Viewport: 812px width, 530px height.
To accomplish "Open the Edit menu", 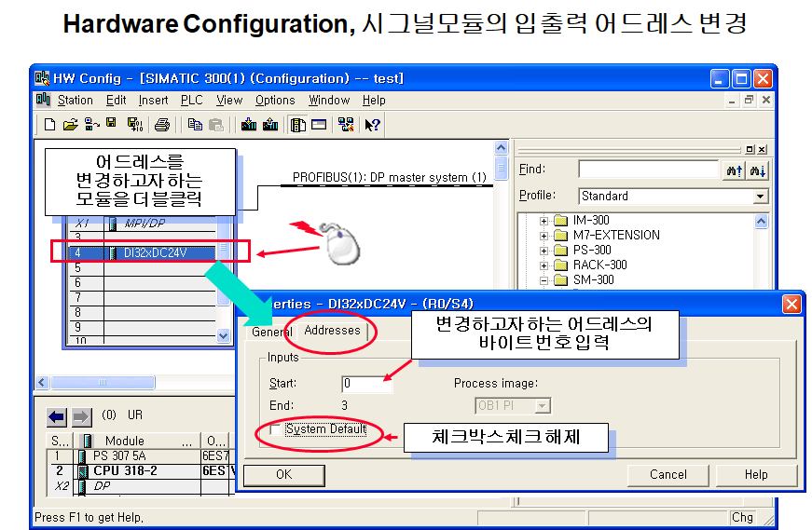I will coord(116,100).
